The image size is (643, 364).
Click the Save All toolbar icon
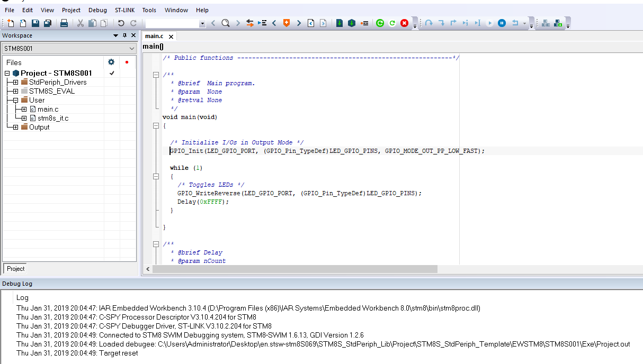[x=47, y=23]
